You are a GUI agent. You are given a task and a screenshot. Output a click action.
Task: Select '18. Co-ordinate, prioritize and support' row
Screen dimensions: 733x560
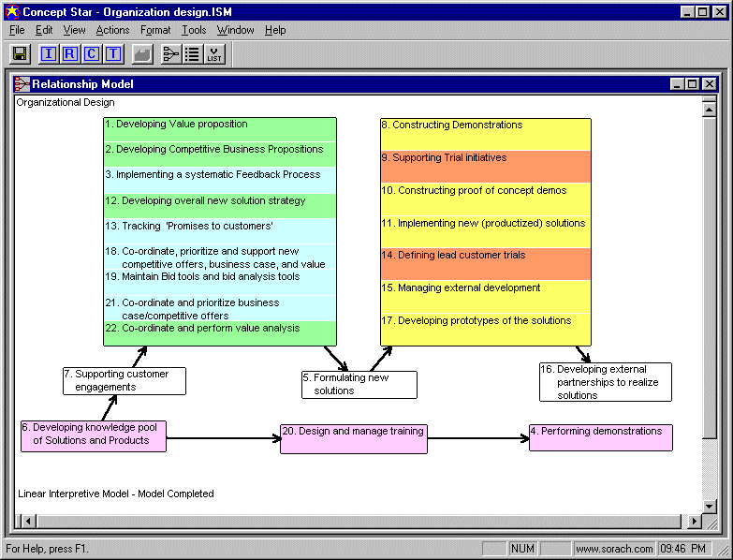pos(220,258)
